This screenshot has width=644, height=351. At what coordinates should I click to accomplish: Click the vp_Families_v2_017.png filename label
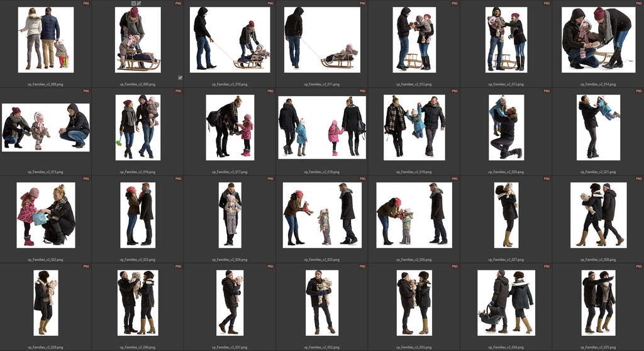point(230,172)
